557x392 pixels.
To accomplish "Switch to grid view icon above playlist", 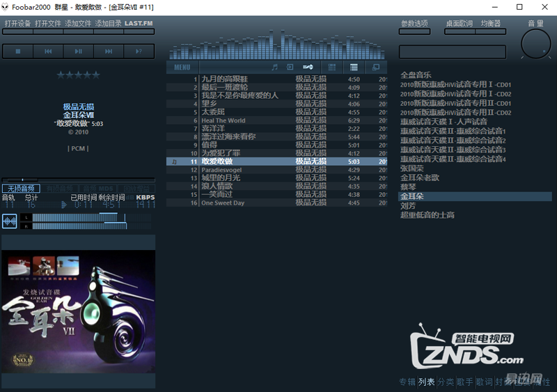I will (332, 68).
